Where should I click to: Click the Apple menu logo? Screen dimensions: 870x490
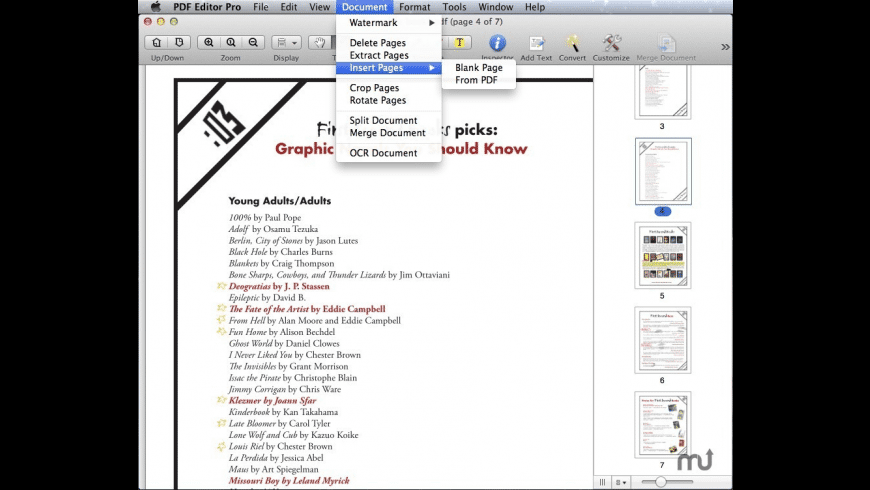155,7
